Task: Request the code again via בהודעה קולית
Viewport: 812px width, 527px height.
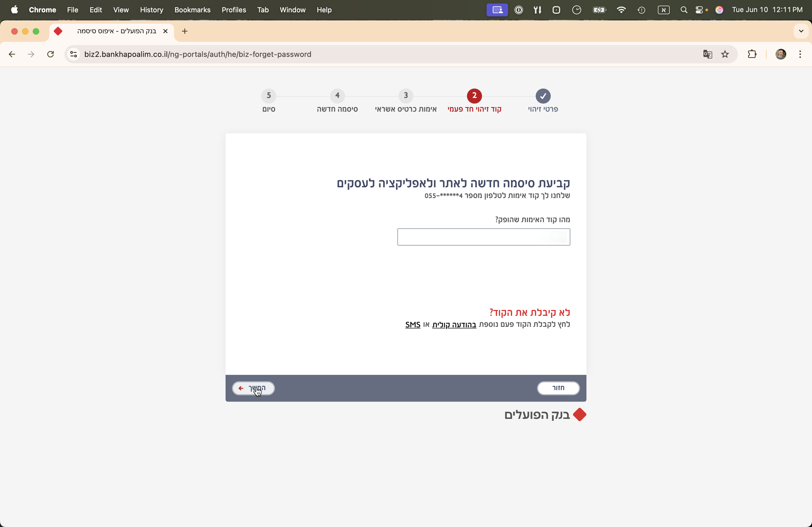Action: pyautogui.click(x=454, y=324)
